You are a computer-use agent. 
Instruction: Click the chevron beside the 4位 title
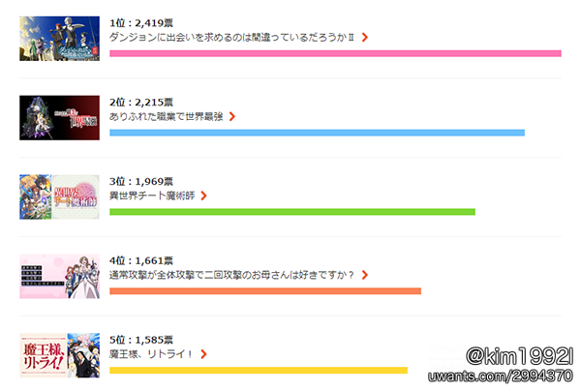tap(365, 275)
